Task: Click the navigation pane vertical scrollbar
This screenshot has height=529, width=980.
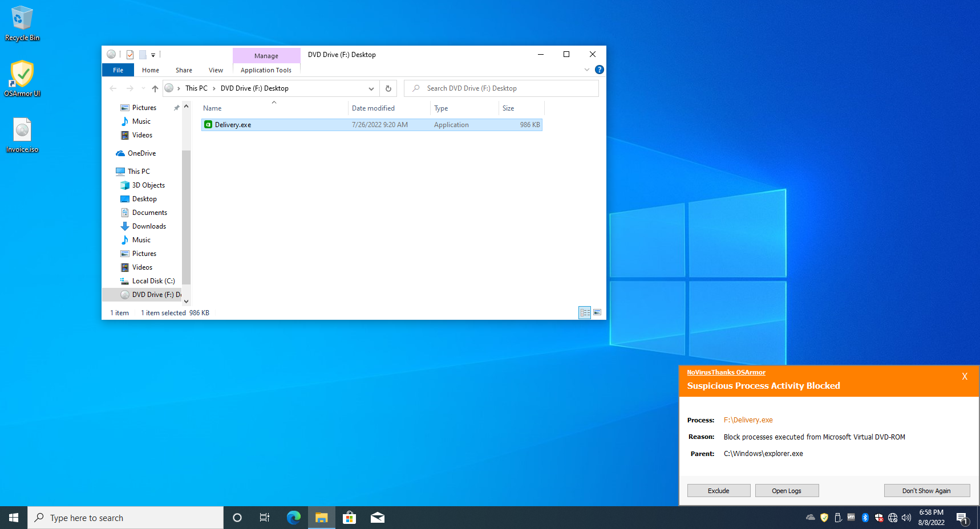Action: click(186, 217)
